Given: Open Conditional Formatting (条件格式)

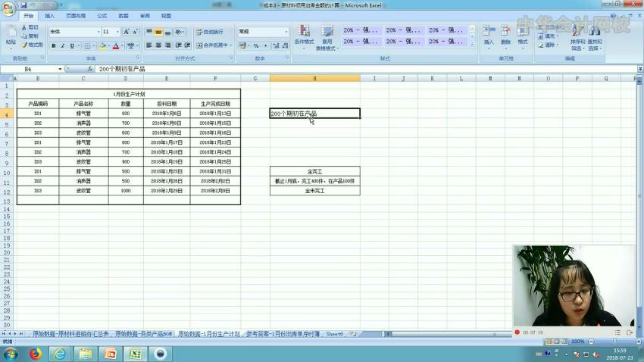Looking at the screenshot, I should tap(304, 36).
